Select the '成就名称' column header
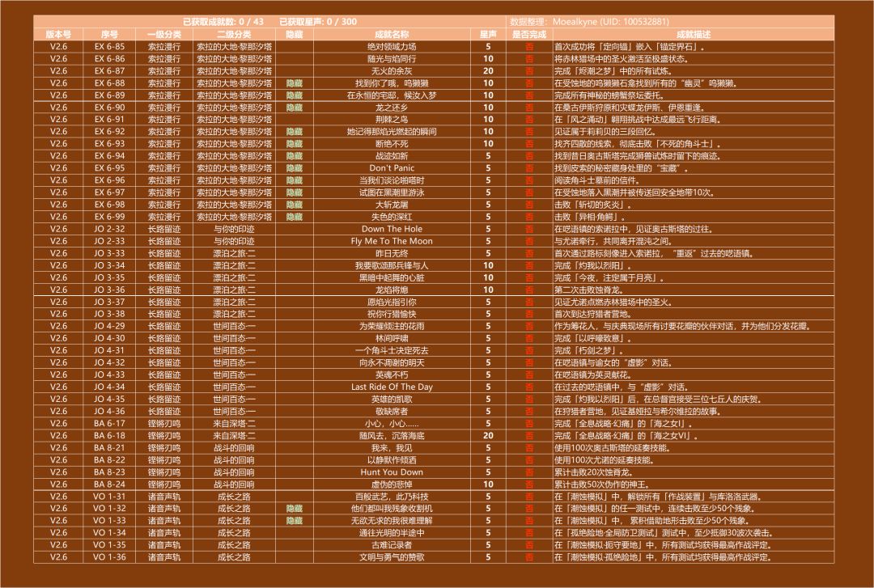Image resolution: width=874 pixels, height=588 pixels. (x=392, y=35)
